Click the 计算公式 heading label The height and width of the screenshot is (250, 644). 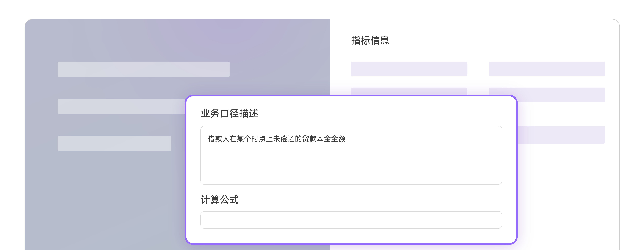[x=220, y=200]
